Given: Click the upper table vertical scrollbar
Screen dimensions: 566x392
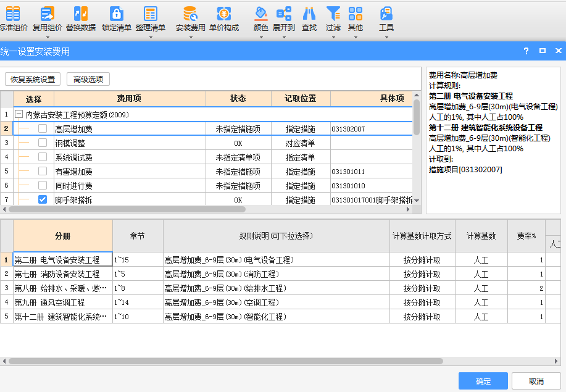Looking at the screenshot, I should coord(417,117).
